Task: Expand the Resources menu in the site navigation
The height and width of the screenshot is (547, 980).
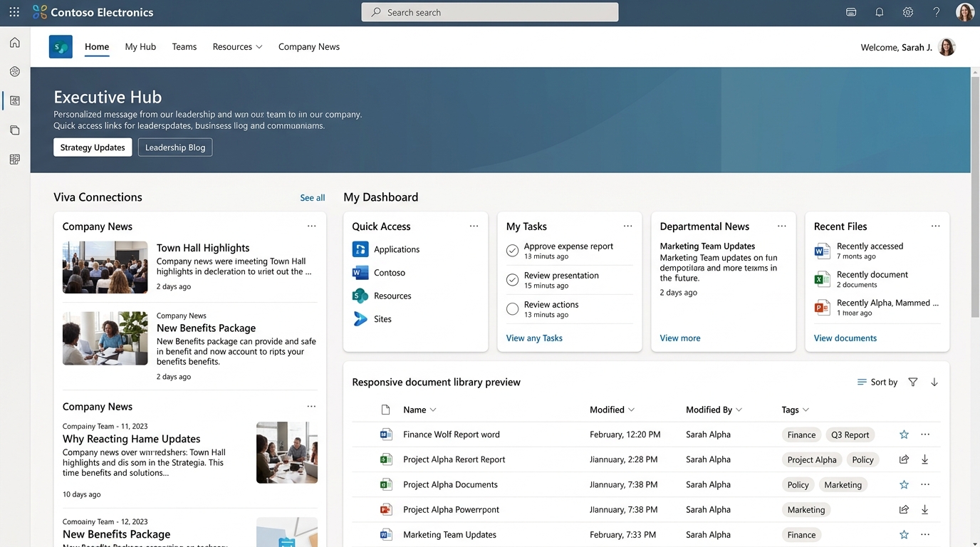Action: pos(237,47)
